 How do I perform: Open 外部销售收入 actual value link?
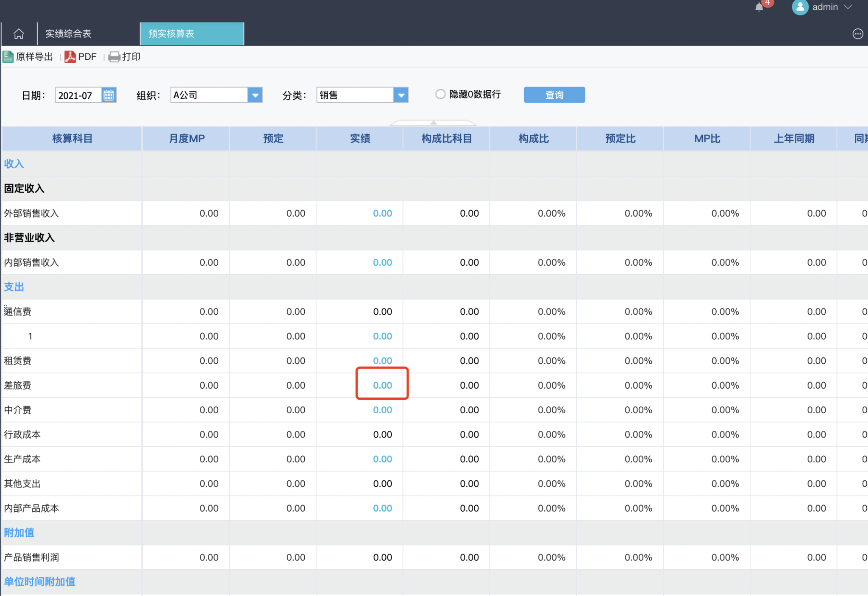(382, 213)
